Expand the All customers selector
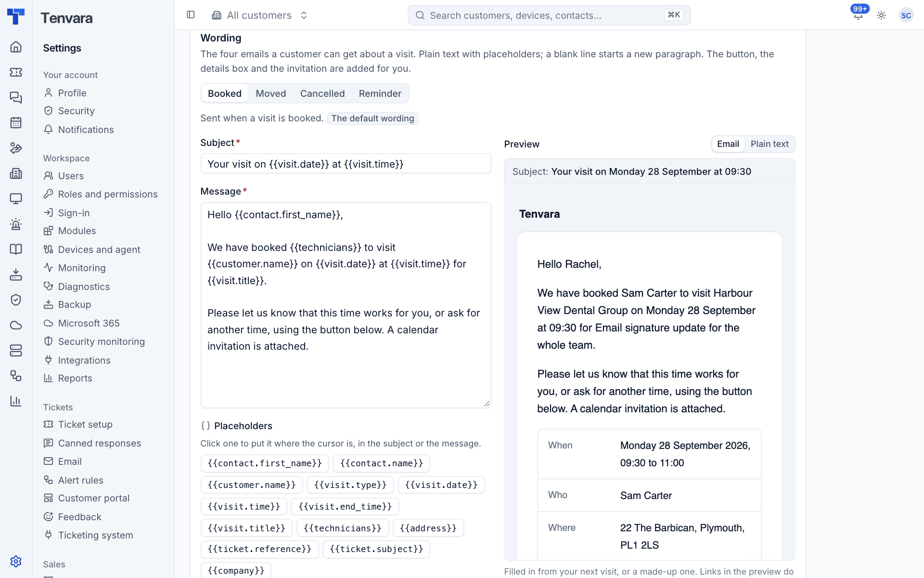924x578 pixels. point(260,15)
